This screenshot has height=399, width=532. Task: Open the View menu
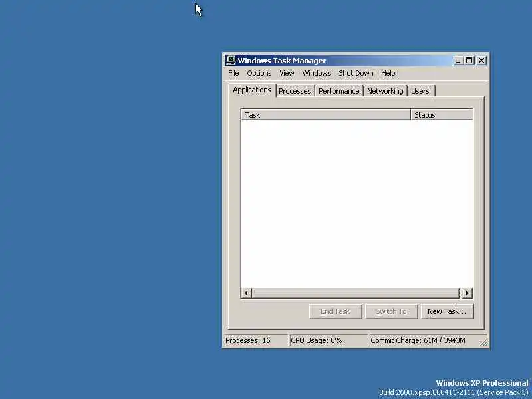[x=287, y=73]
